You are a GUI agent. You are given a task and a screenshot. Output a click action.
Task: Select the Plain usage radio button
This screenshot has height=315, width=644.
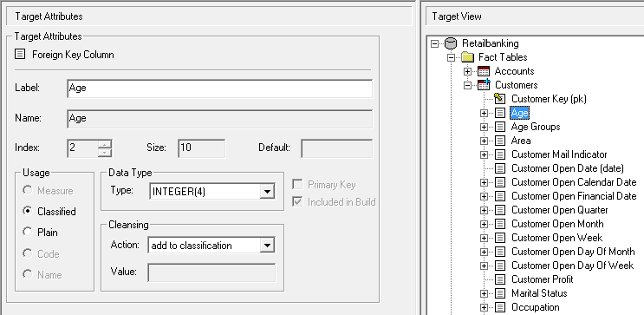point(28,232)
